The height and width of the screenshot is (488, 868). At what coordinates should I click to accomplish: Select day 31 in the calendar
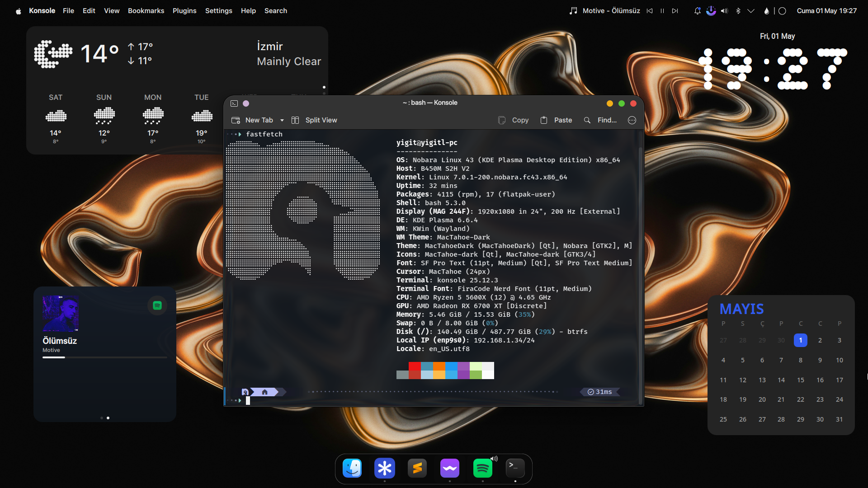[x=839, y=419]
